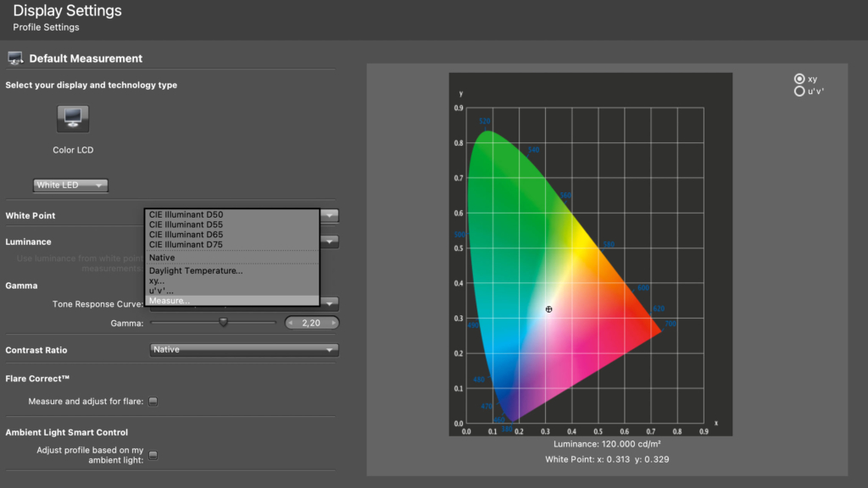Select the u'v' chromaticity radio button
Screen dimensions: 868x488
click(799, 91)
